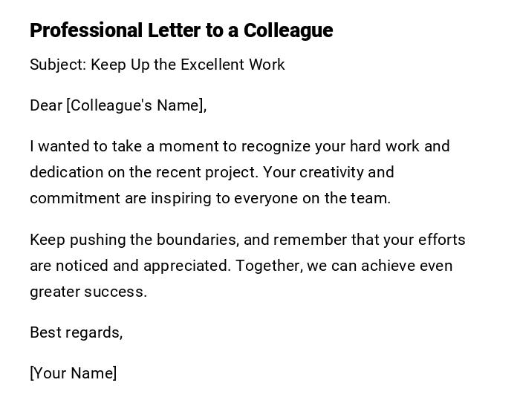Click the word "Subject:" in the subject line
This screenshot has width=520, height=420.
[57, 65]
